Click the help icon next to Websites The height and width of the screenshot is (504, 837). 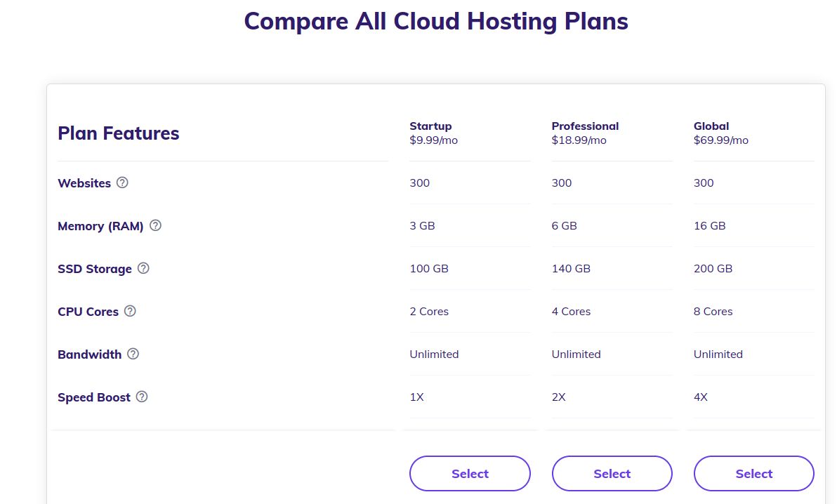click(122, 183)
